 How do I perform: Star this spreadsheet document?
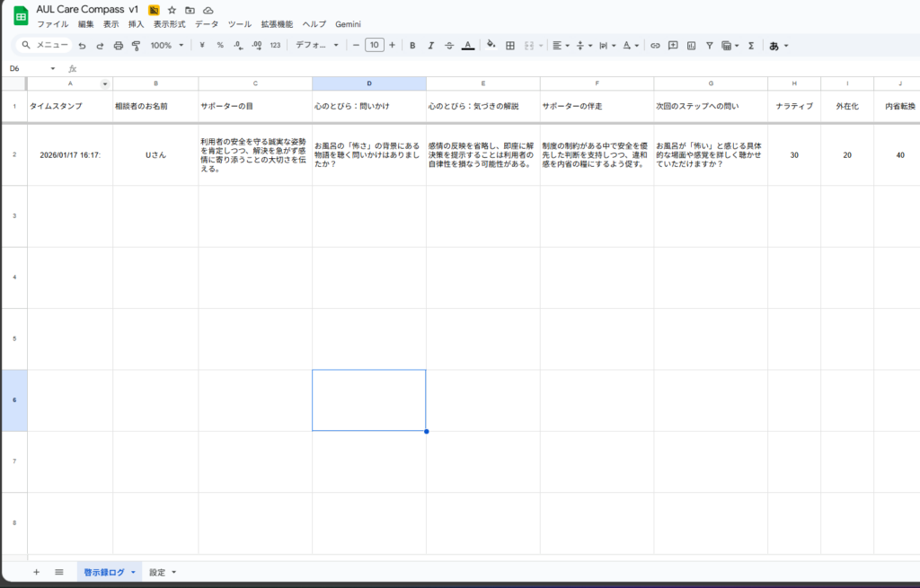coord(172,9)
